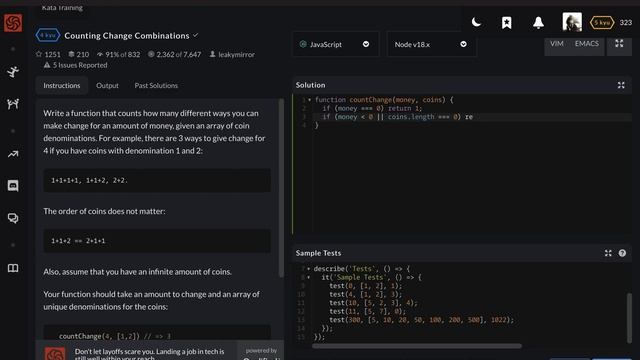The height and width of the screenshot is (360, 640).
Task: Enable EMACS editor mode
Action: coord(587,44)
